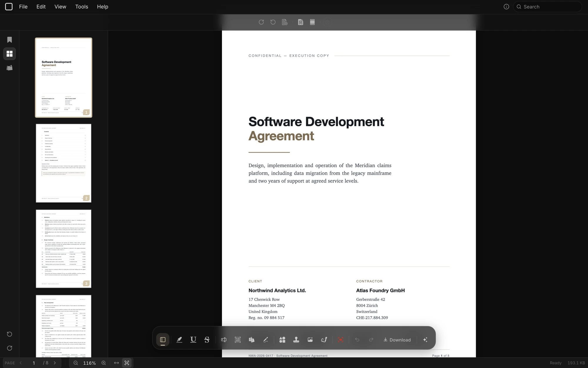Select the red redaction tool
Viewport: 588px width, 368px height.
(x=341, y=340)
